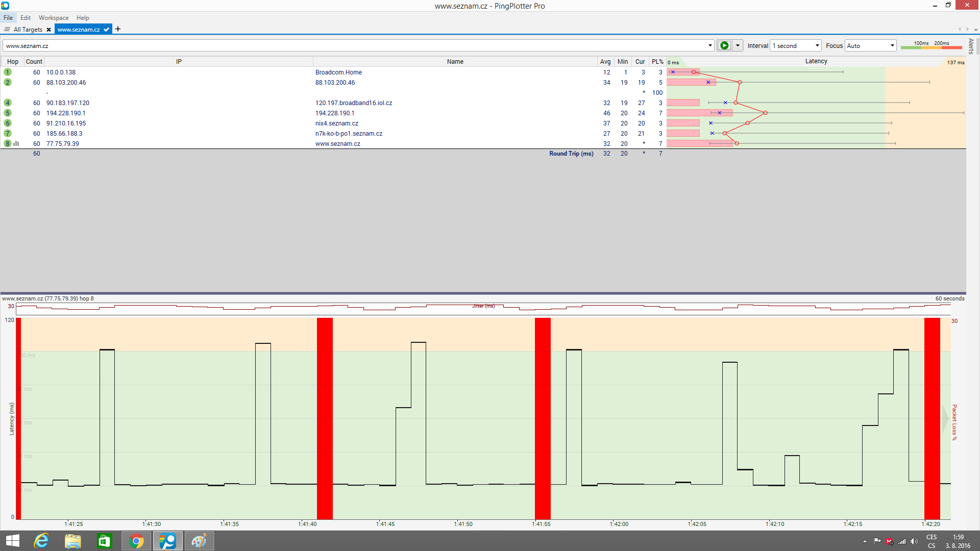The height and width of the screenshot is (551, 980).
Task: Click the PL% column header
Action: click(657, 61)
